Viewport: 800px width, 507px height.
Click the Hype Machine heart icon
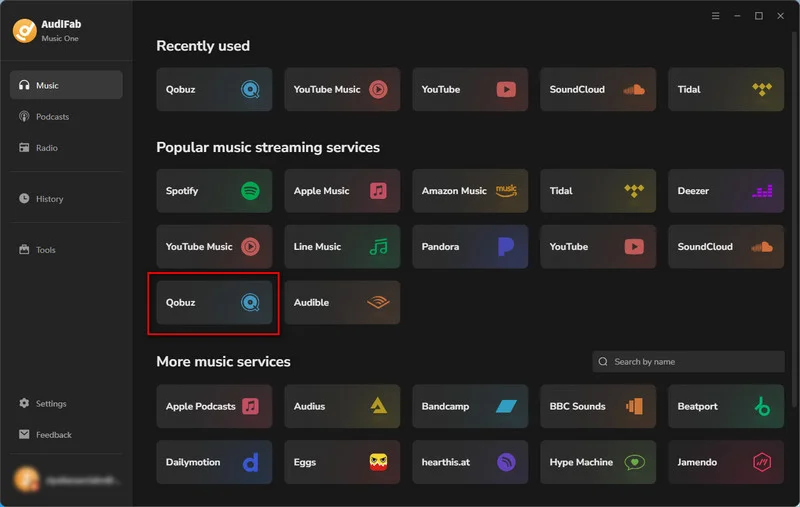click(x=634, y=462)
